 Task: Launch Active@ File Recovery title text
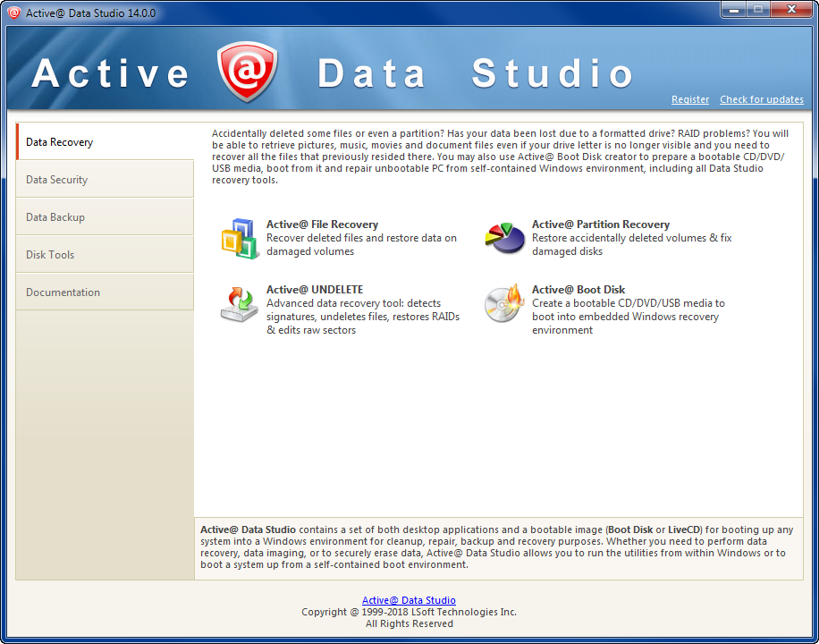[x=322, y=225]
